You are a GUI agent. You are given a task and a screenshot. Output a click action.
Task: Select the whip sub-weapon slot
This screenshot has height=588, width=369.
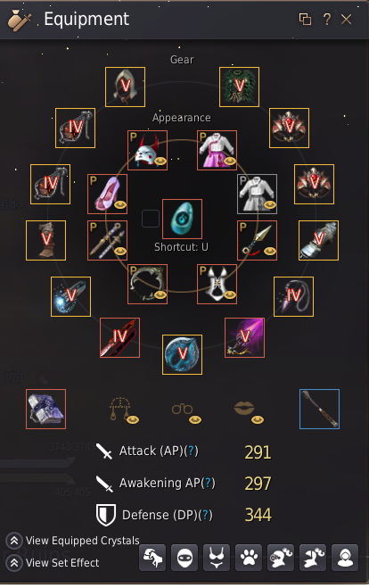[x=294, y=296]
